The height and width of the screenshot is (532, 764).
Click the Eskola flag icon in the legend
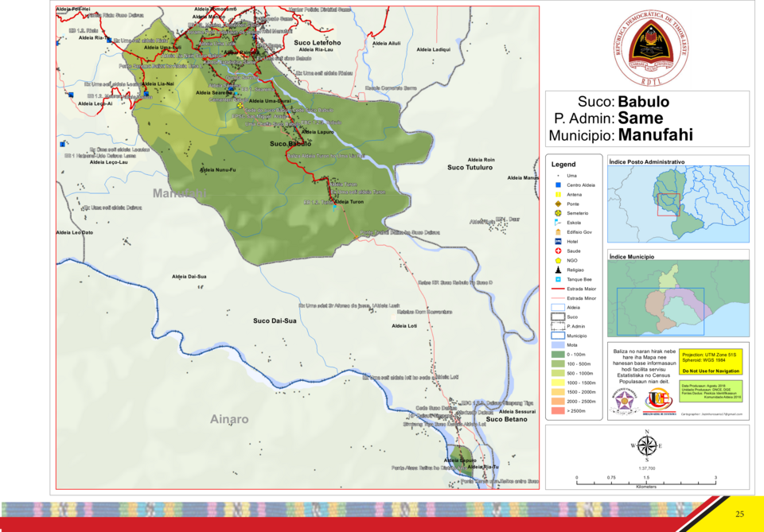pos(558,223)
